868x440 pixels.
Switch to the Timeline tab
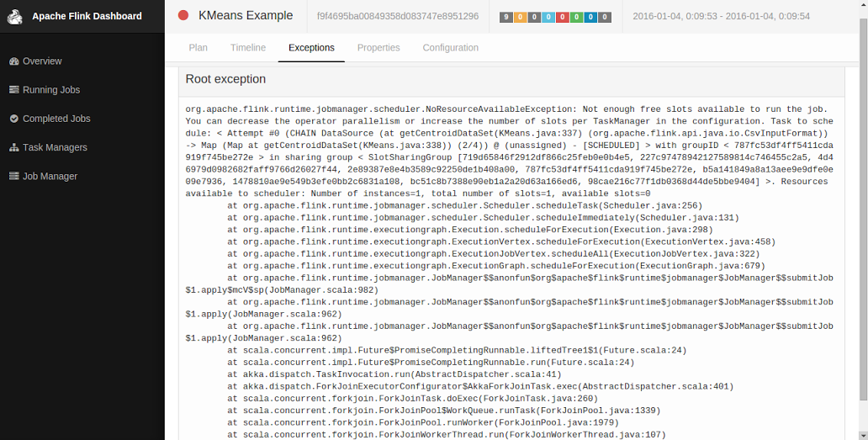(x=248, y=48)
